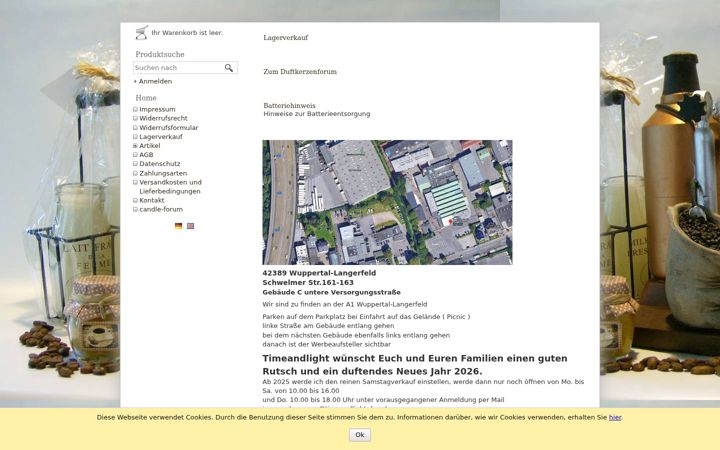Screen dimensions: 720x450
Task: Open candle-forum in the sidebar
Action: pos(161,209)
